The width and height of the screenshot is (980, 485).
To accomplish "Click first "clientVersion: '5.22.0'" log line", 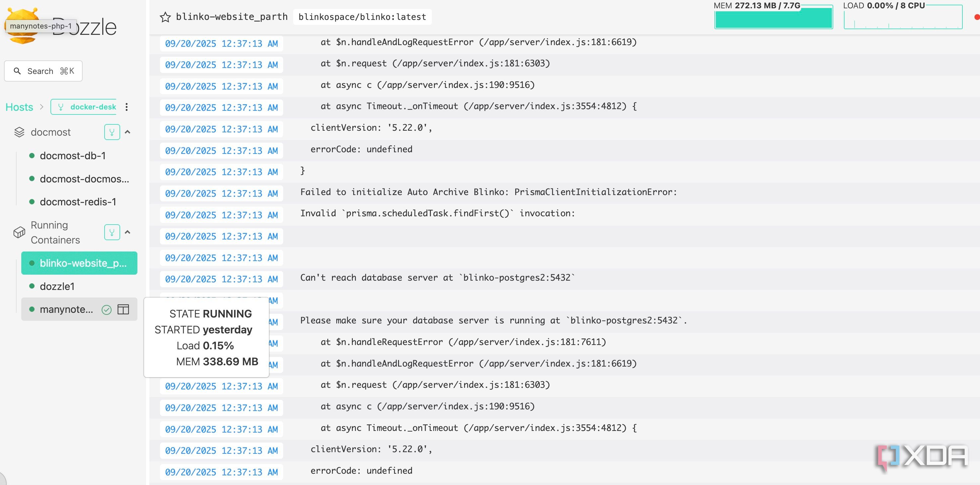I will coord(371,128).
